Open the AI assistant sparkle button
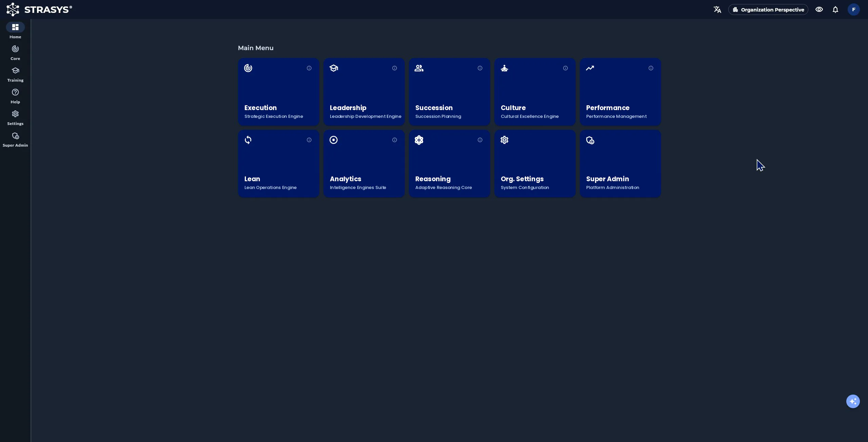Image resolution: width=868 pixels, height=442 pixels. [853, 401]
